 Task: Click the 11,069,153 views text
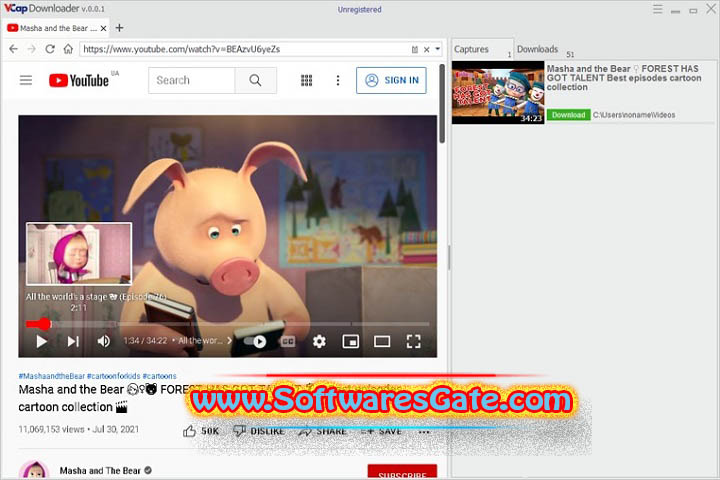tap(51, 429)
